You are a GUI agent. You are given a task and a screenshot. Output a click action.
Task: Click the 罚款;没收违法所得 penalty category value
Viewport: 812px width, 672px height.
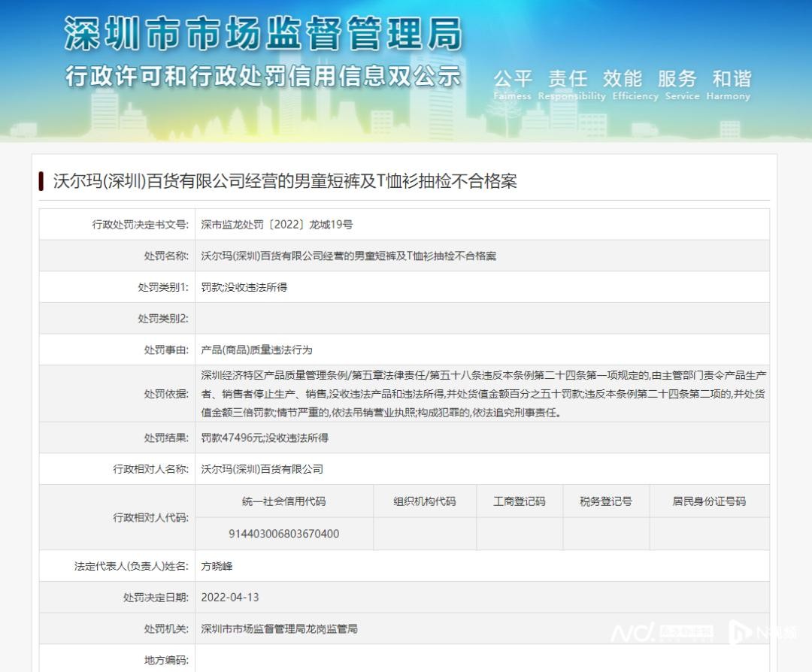pos(244,287)
